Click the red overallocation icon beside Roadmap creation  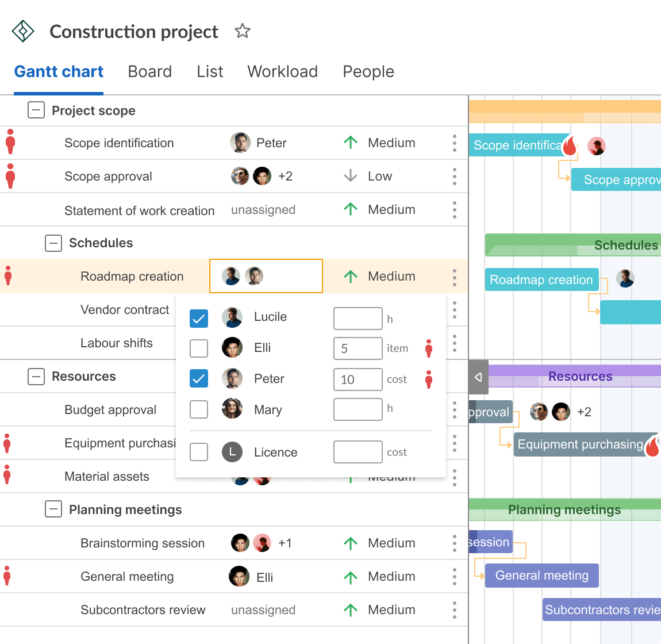[x=9, y=276]
